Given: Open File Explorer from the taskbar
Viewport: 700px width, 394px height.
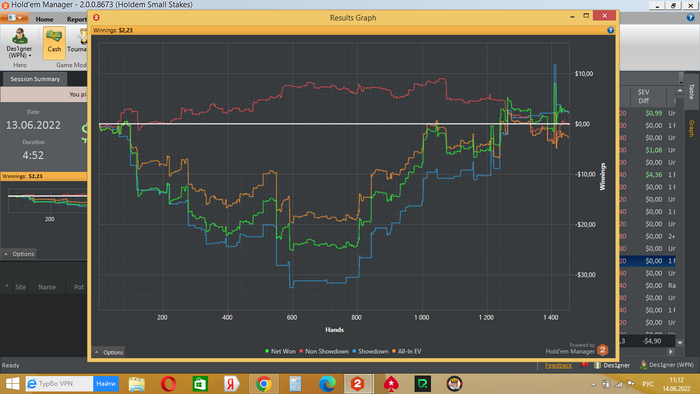Looking at the screenshot, I should (x=137, y=384).
